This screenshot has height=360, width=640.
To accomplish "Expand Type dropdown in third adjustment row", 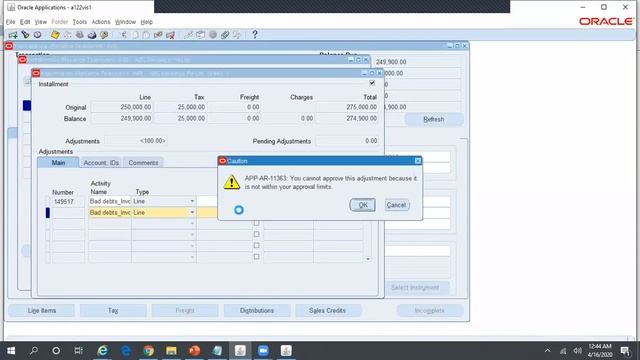I will tap(192, 223).
